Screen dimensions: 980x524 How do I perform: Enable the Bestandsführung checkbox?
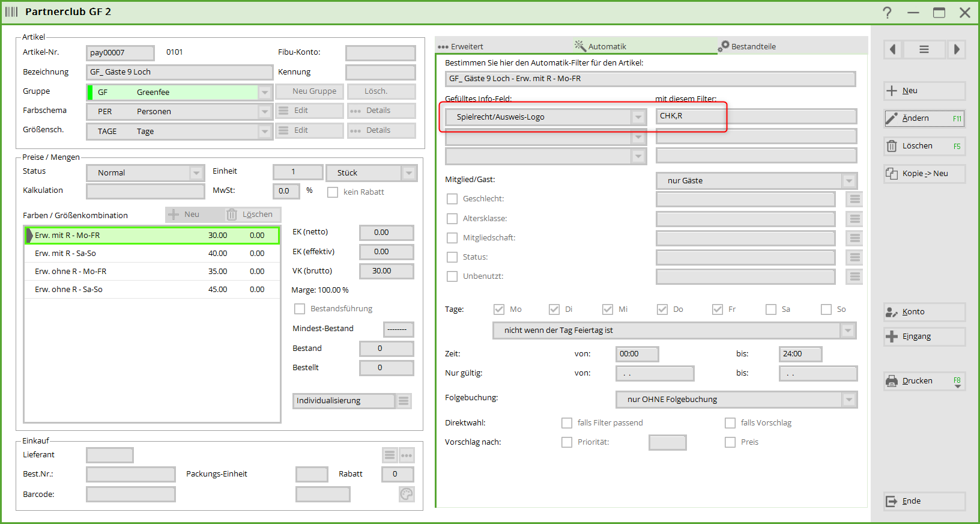tap(300, 309)
